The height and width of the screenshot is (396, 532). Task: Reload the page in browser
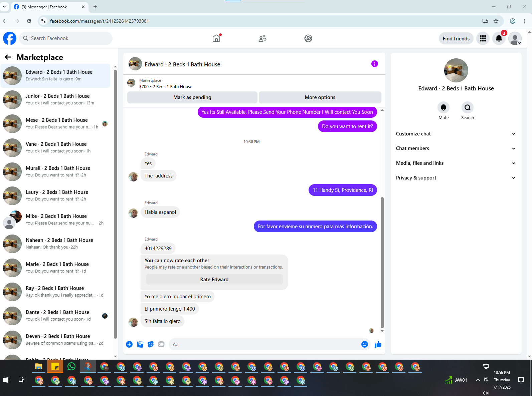[x=29, y=21]
